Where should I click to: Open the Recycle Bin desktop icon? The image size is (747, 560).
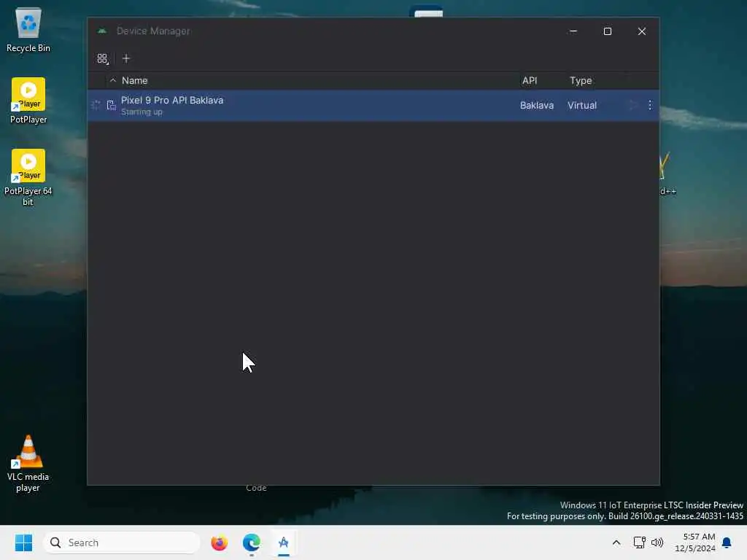point(28,30)
